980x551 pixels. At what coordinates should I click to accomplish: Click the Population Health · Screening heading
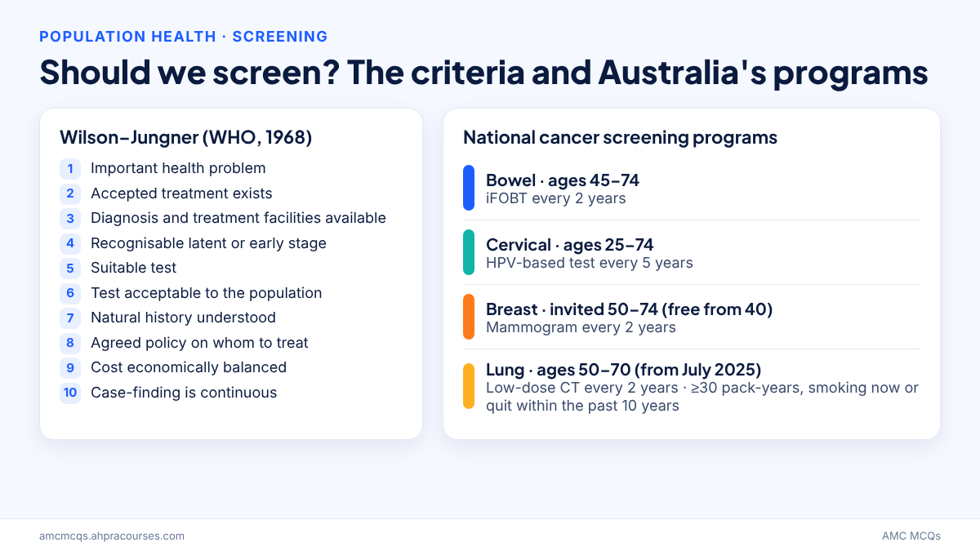pos(184,37)
